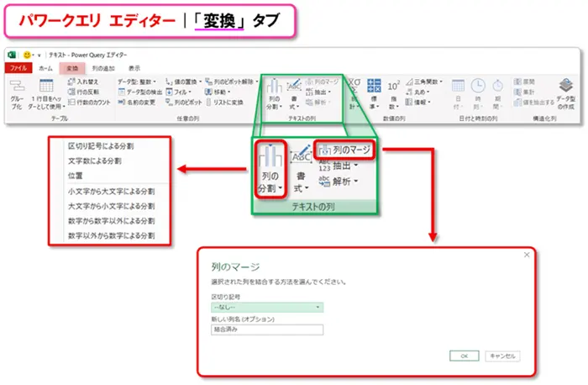
Task: Click 名前の変更 (Rename) in ribbon
Action: 136,102
